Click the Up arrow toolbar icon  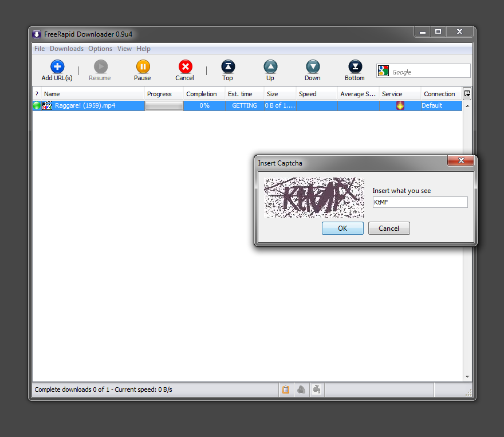(x=270, y=66)
